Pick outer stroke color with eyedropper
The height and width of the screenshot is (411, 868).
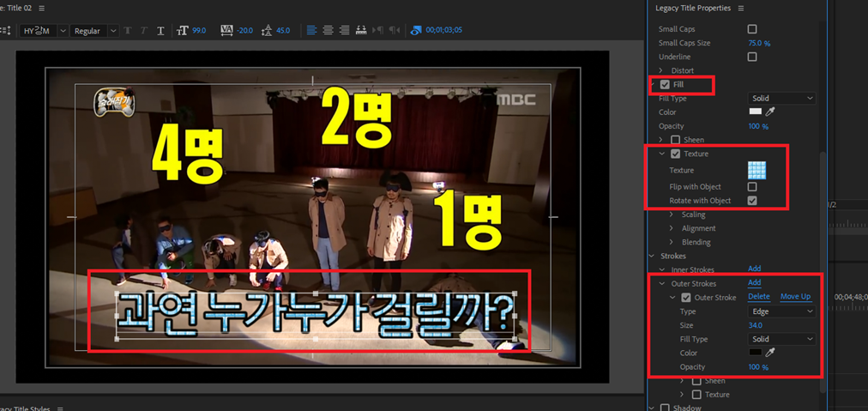click(x=770, y=353)
